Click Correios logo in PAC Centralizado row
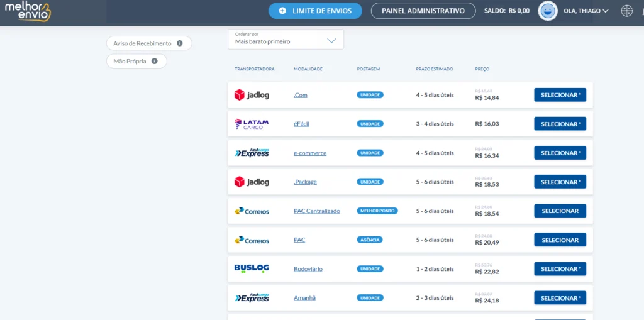The image size is (644, 320). tap(252, 211)
